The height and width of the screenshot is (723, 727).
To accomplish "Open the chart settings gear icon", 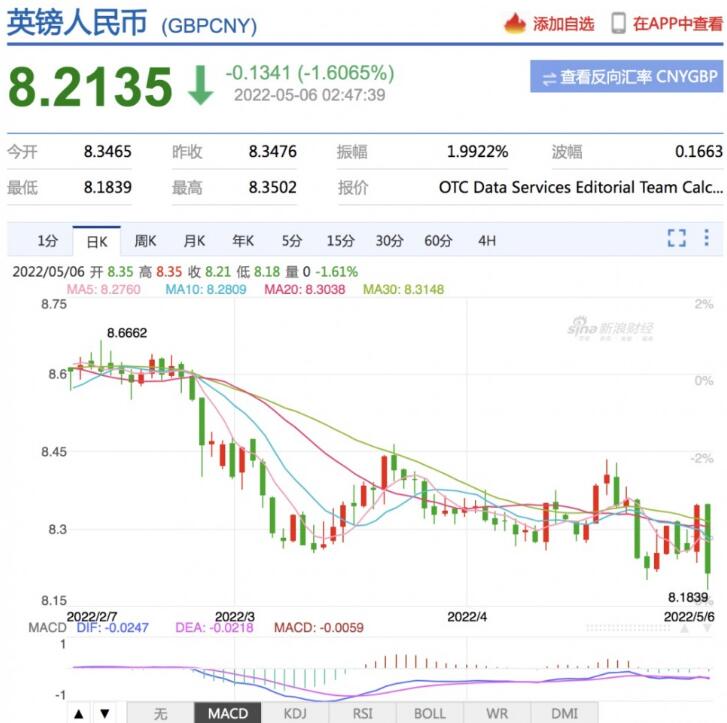I will 707,238.
